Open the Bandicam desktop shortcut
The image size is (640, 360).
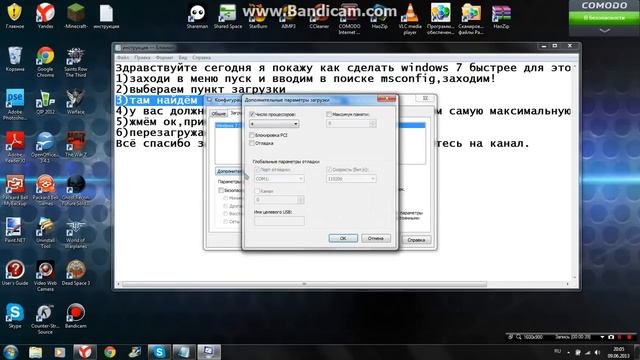76,316
